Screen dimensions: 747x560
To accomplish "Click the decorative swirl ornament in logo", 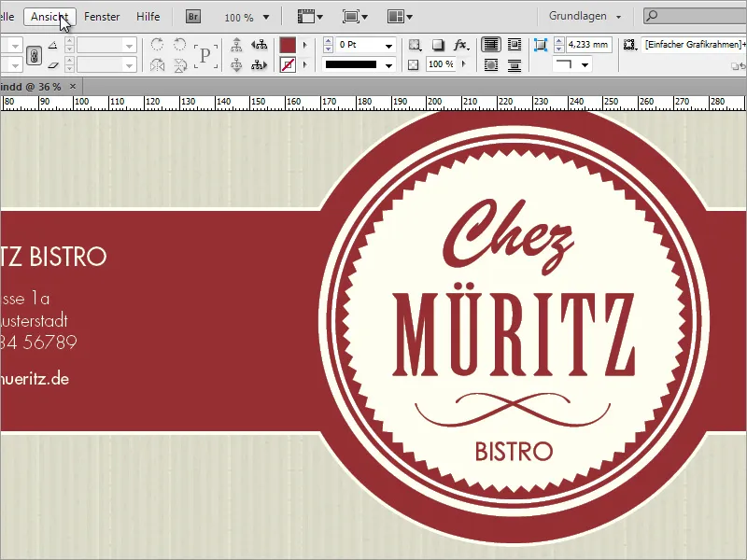I will [x=513, y=409].
